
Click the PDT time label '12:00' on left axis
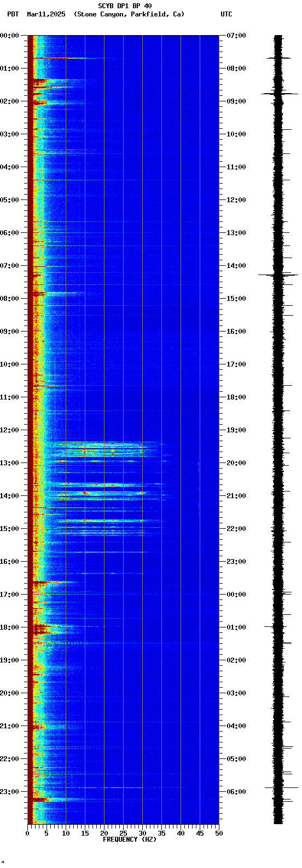point(9,430)
